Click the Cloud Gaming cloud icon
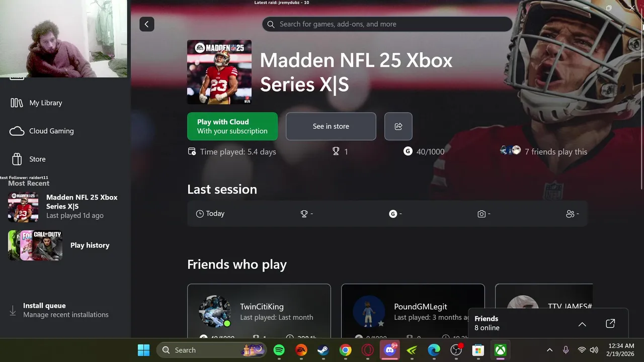 click(17, 131)
